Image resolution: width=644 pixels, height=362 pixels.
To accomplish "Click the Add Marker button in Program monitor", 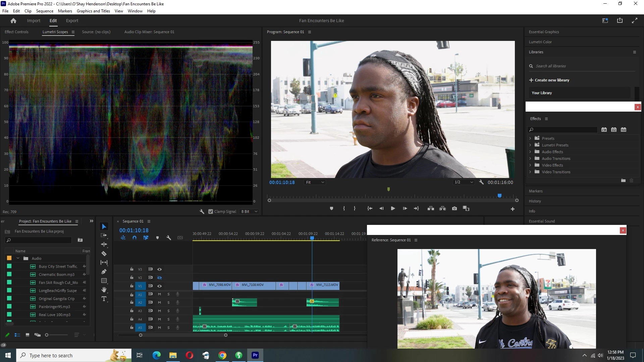I will pos(331,208).
